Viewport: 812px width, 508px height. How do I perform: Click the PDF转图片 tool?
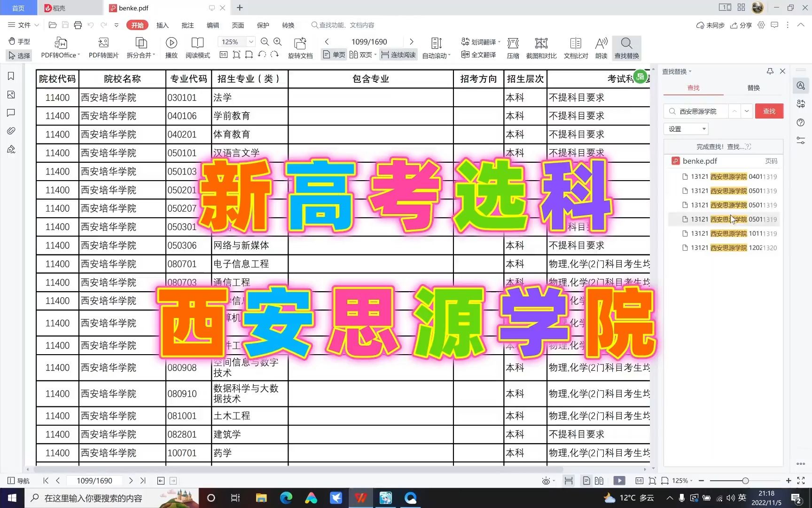click(103, 48)
